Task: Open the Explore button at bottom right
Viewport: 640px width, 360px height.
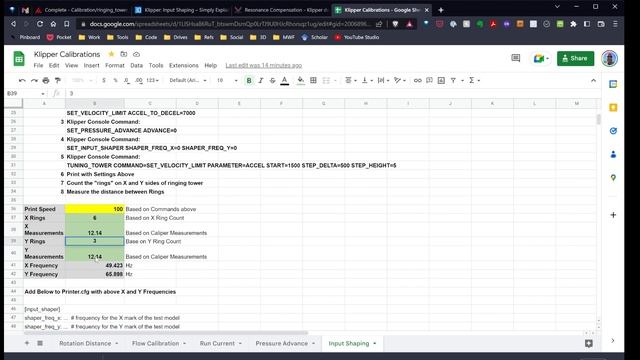Action: coord(588,343)
